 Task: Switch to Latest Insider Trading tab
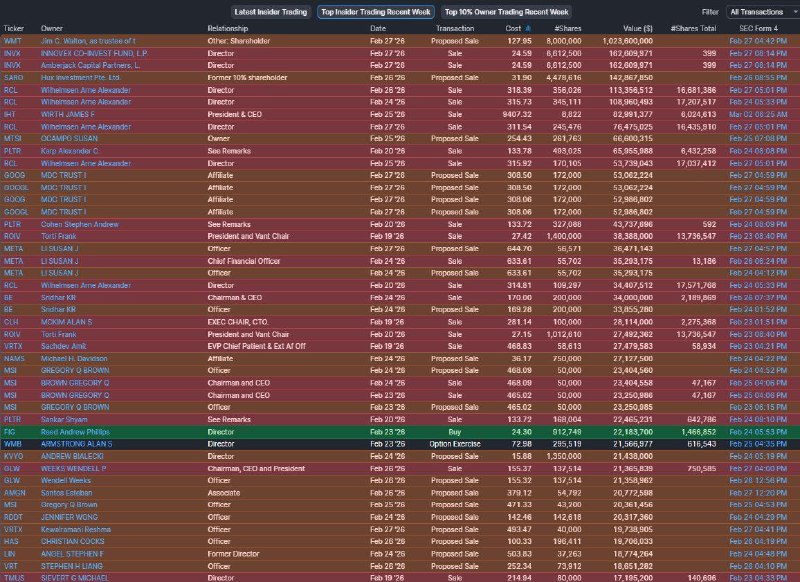[270, 12]
